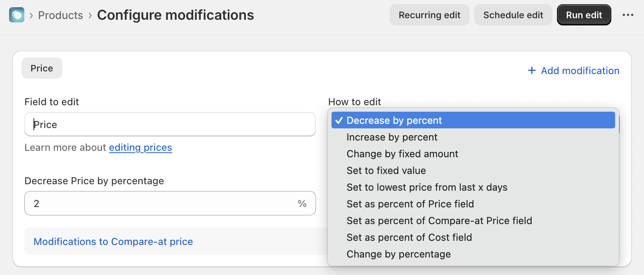Click the Recurring edit button
This screenshot has height=275, width=644.
point(429,15)
